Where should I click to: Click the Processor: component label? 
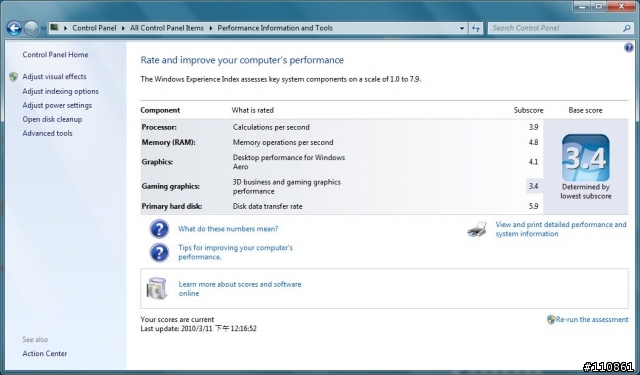coord(159,127)
